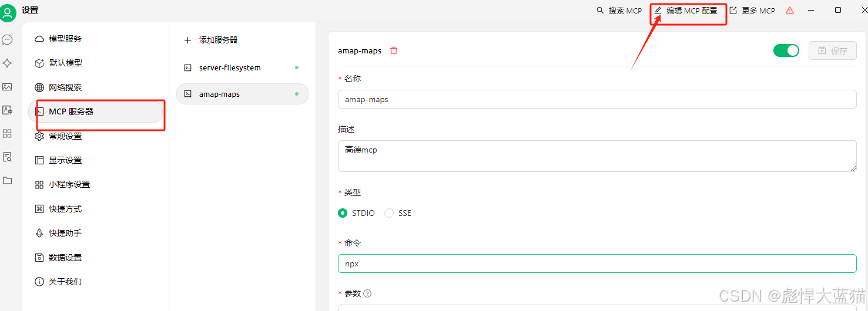
Task: Open the chat assistant sidebar icon
Action: [x=7, y=40]
